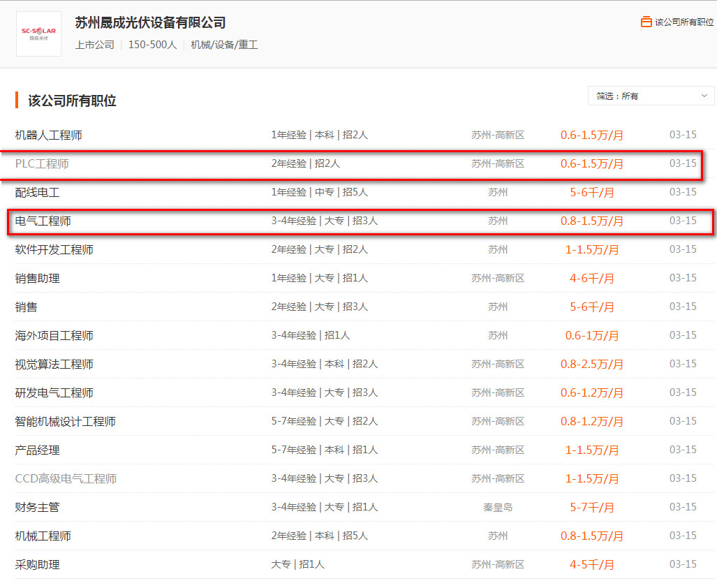717x588 pixels.
Task: Open the 机器人工程师 job listing
Action: point(49,135)
